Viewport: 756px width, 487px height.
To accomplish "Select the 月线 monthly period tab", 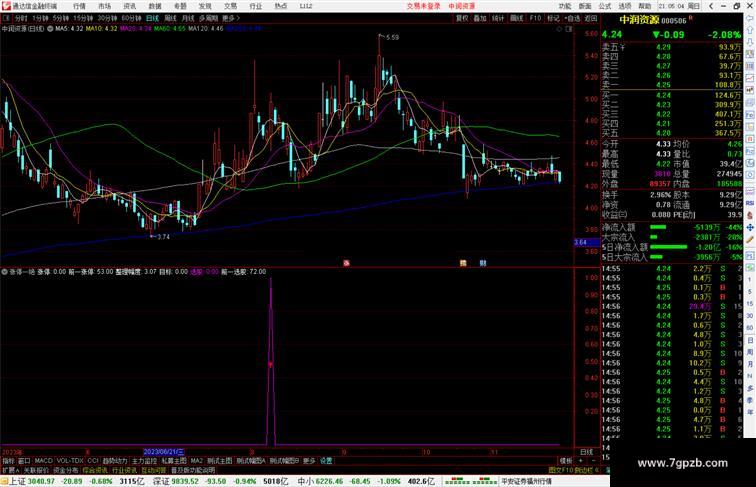I will pyautogui.click(x=188, y=18).
